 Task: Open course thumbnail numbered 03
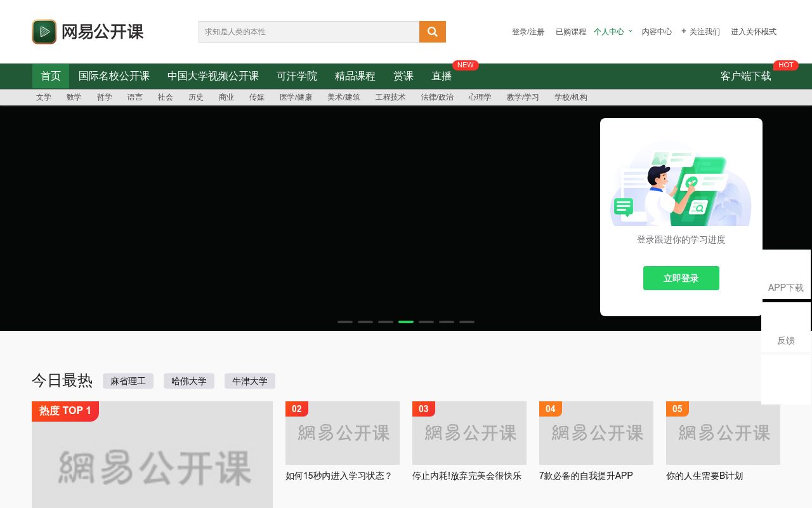[x=469, y=433]
